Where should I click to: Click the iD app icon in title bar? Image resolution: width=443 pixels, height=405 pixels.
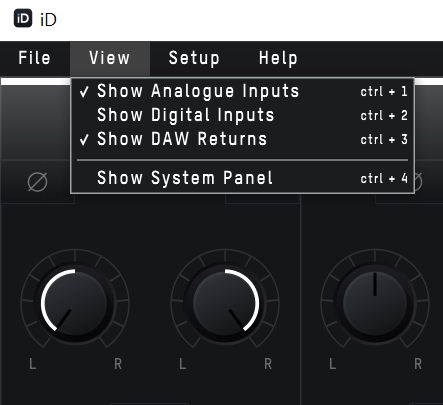point(23,19)
